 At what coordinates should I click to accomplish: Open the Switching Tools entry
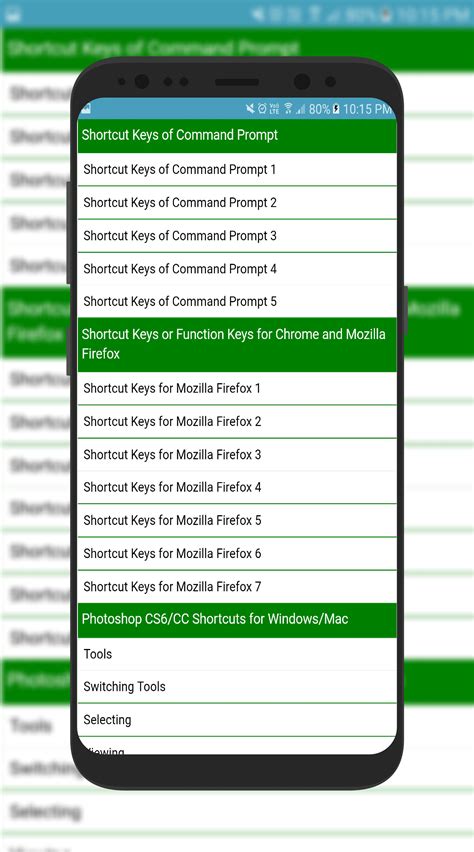coord(237,687)
